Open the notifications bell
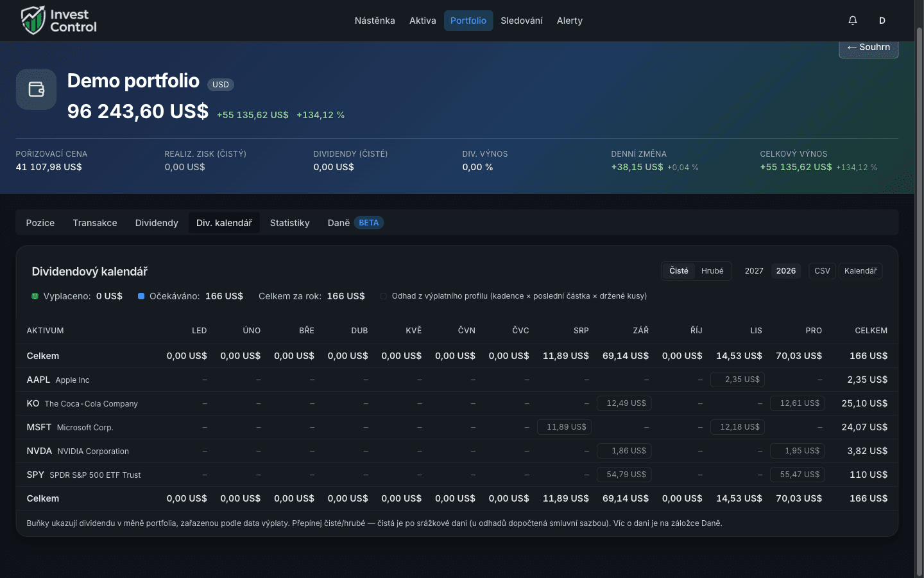Screen dimensions: 924x578 point(853,21)
